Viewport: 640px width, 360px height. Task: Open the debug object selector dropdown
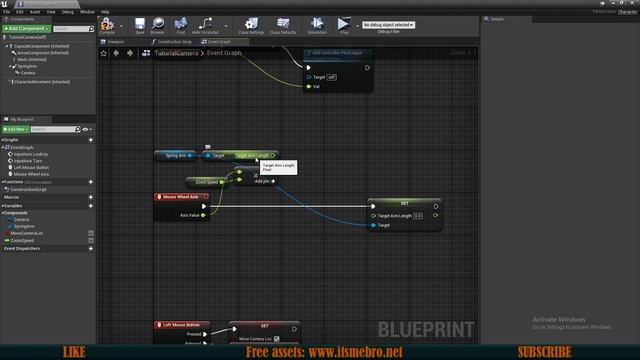pyautogui.click(x=389, y=25)
